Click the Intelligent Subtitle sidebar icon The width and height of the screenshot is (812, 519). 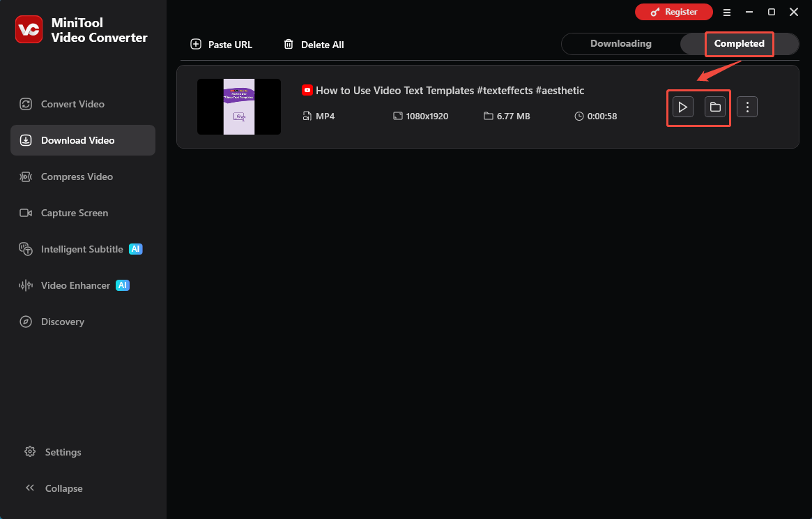26,250
